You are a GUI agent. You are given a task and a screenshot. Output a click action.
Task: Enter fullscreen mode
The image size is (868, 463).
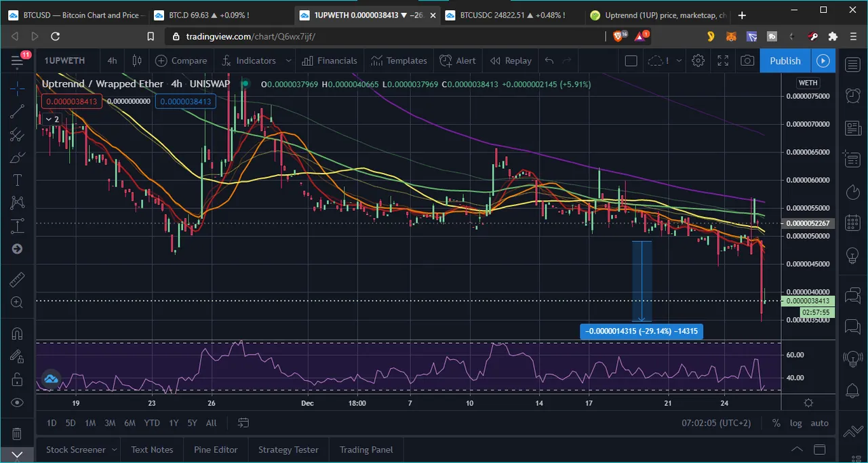click(x=723, y=61)
